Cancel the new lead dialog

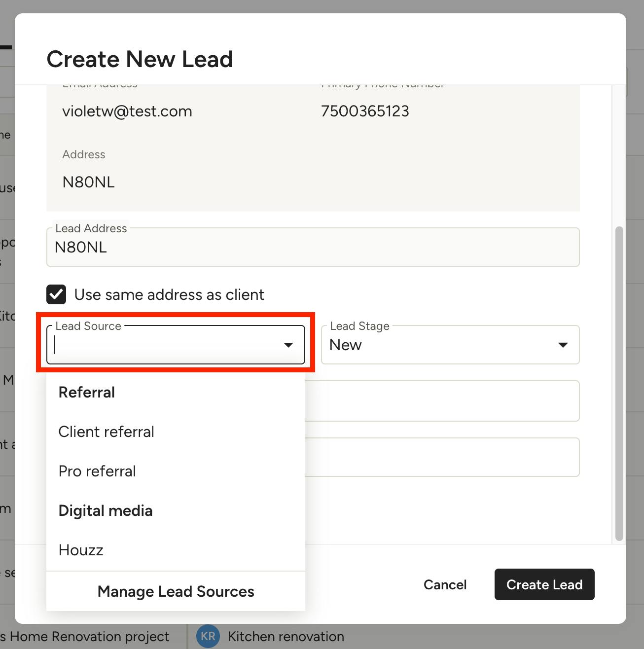(x=445, y=584)
